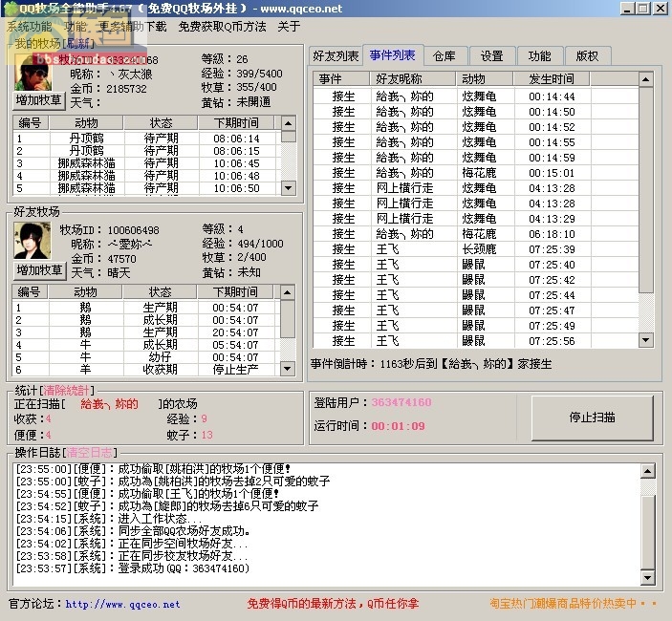Open the 系统功能 menu

tap(29, 27)
